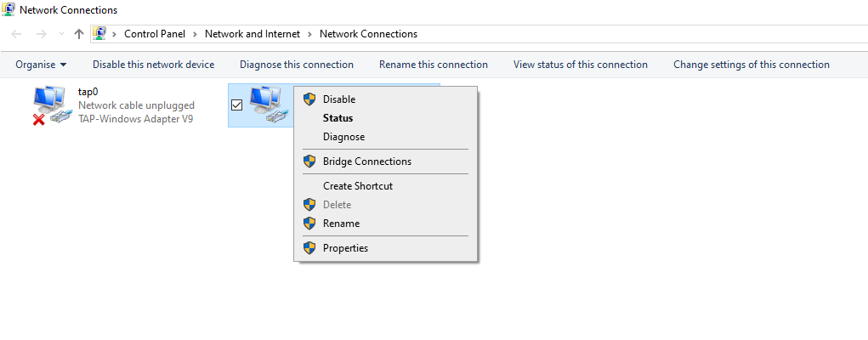Expand chevron after Control Panel breadcrumb
This screenshot has width=868, height=340.
[195, 34]
